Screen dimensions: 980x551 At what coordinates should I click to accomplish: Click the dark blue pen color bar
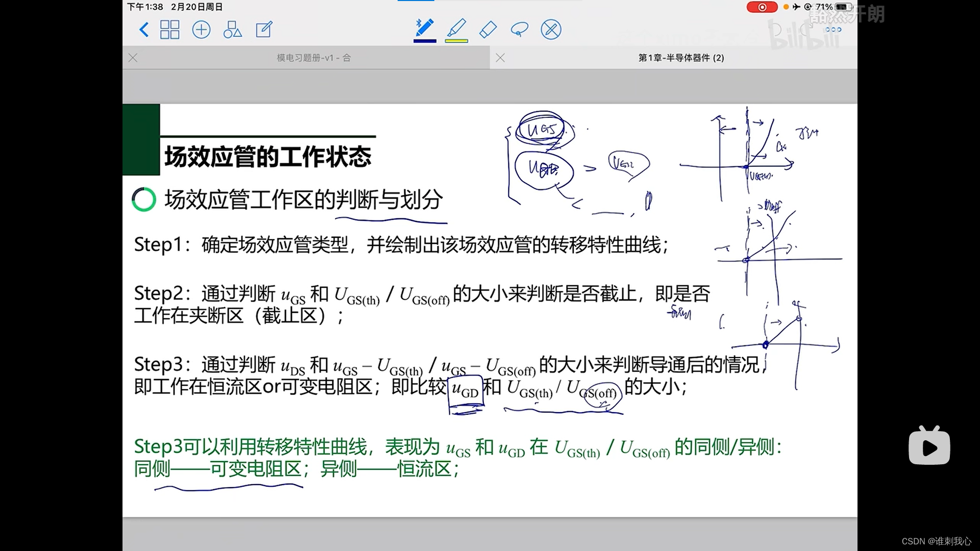[425, 41]
